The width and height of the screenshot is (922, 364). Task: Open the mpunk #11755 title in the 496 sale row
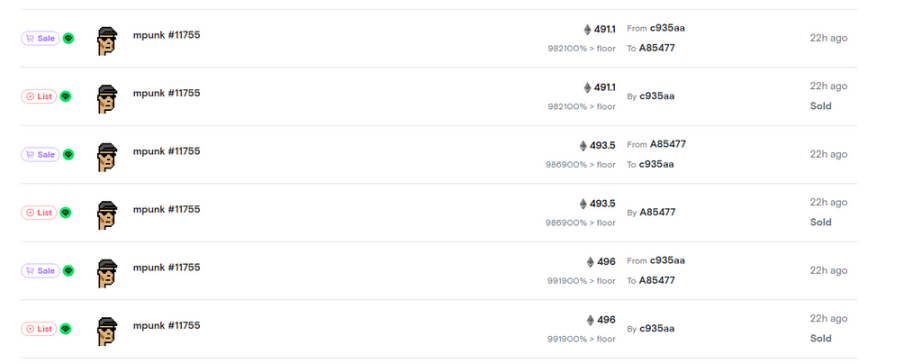coord(166,267)
